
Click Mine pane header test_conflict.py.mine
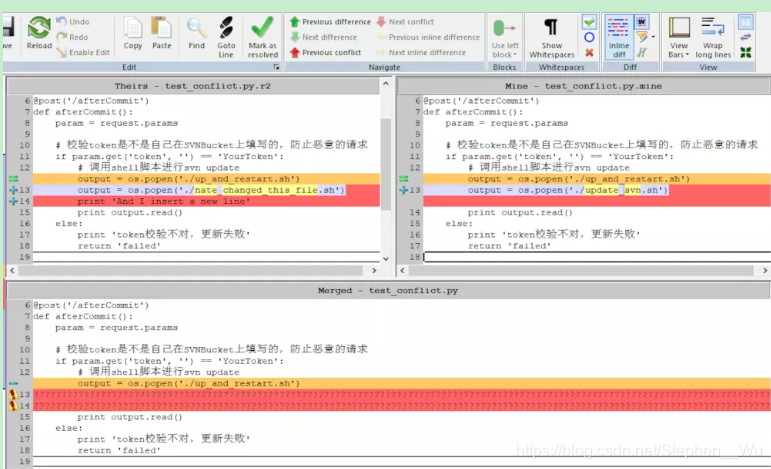(x=583, y=86)
